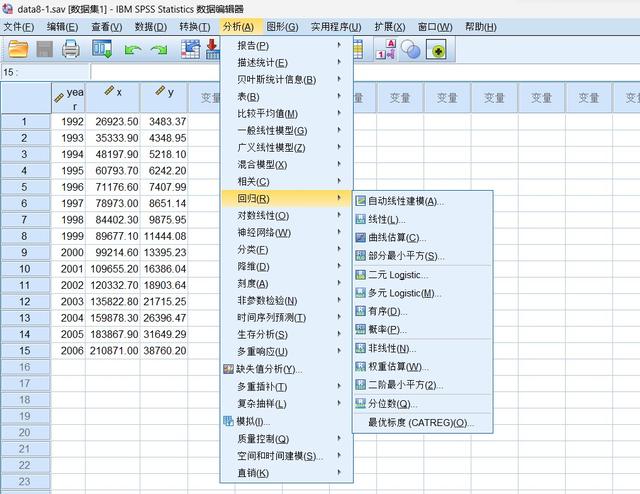Open the 数据(D) menu

coord(151,27)
